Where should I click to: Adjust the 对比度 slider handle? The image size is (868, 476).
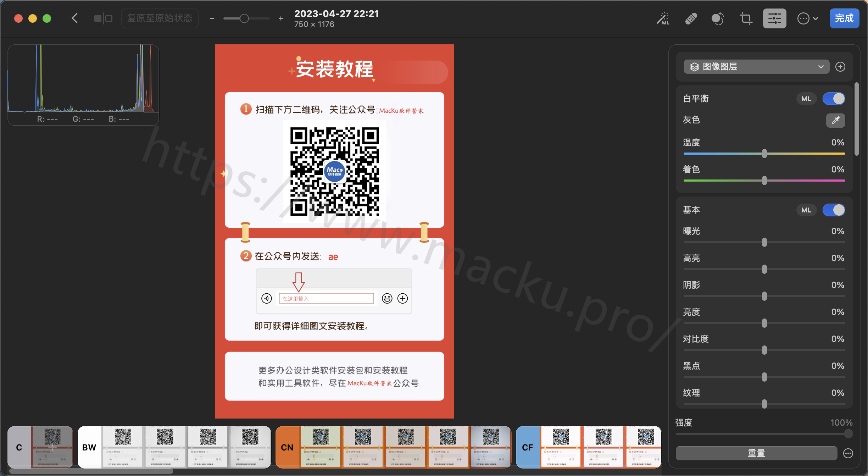point(764,350)
